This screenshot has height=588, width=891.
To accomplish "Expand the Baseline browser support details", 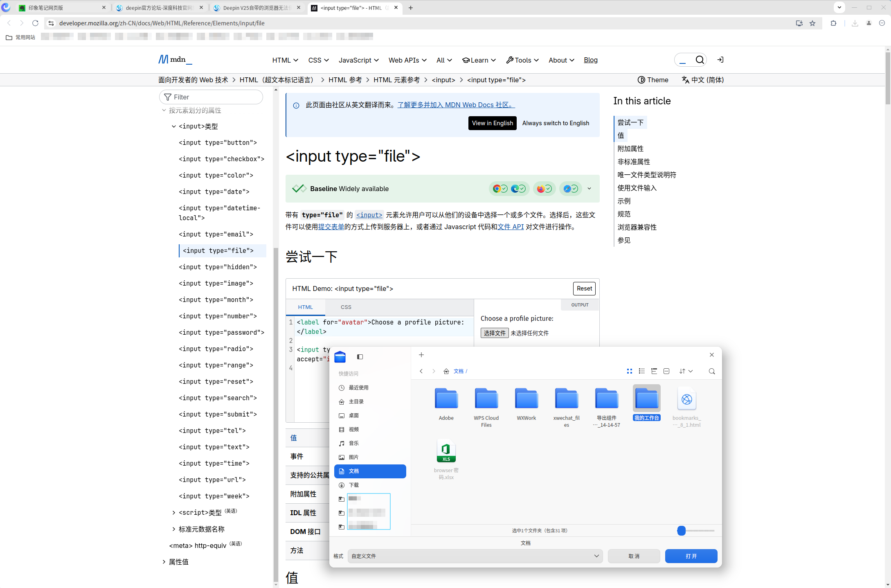I will [589, 189].
